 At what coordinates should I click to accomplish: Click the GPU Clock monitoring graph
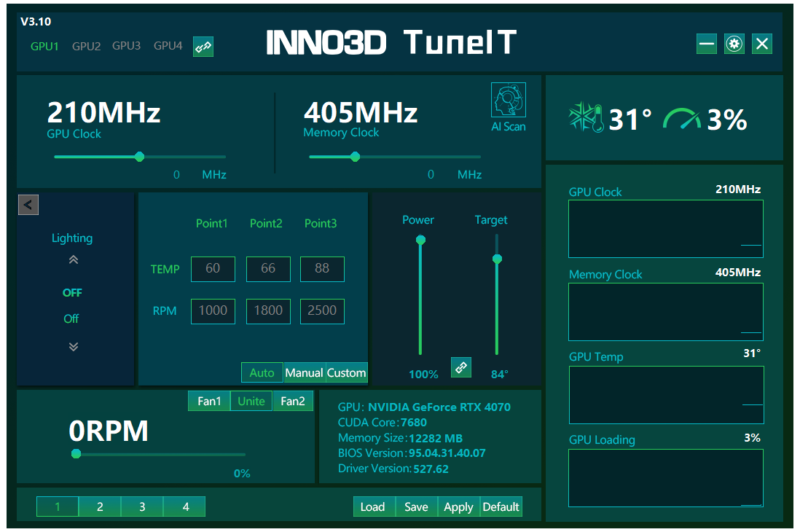click(666, 229)
